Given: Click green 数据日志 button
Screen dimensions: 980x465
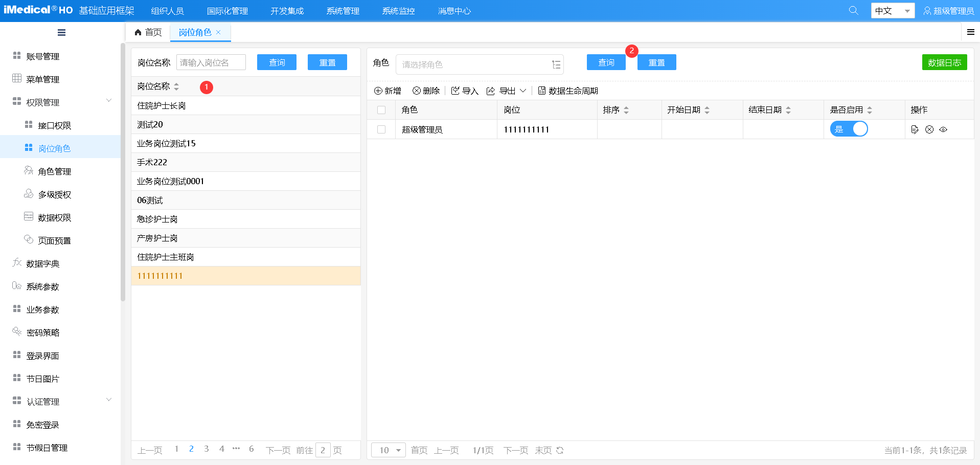Looking at the screenshot, I should click(944, 62).
